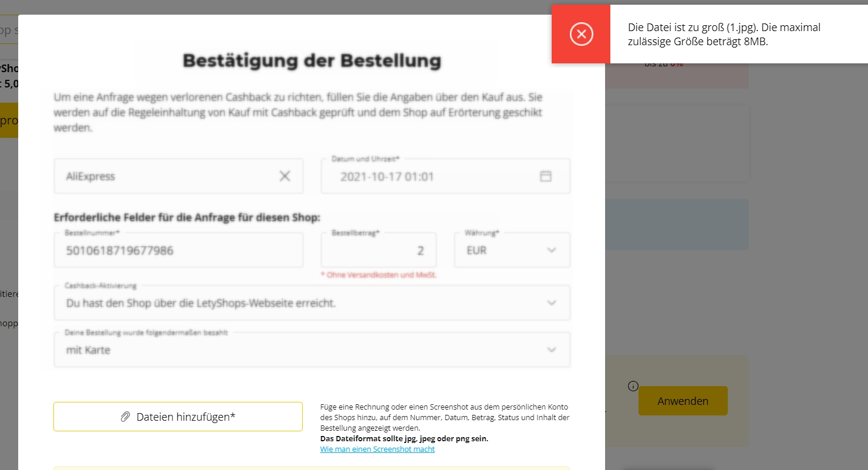
Task: Click the paperclip attachment icon
Action: 125,417
